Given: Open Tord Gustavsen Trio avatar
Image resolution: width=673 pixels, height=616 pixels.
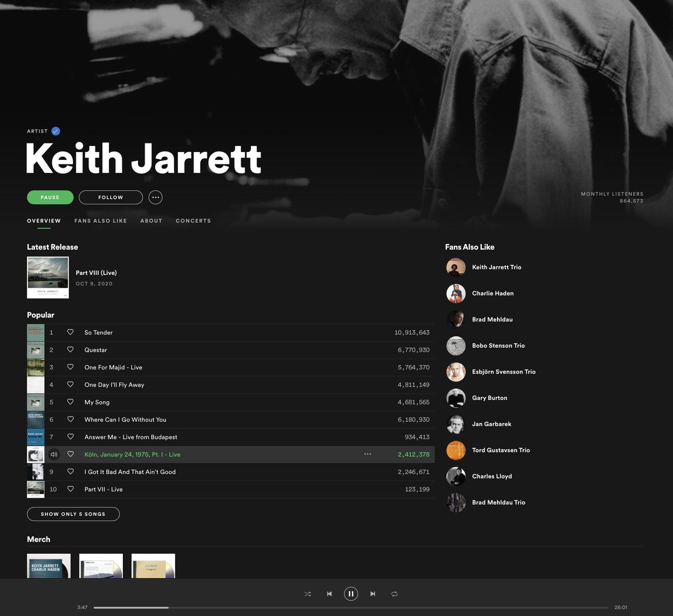Looking at the screenshot, I should tap(456, 450).
